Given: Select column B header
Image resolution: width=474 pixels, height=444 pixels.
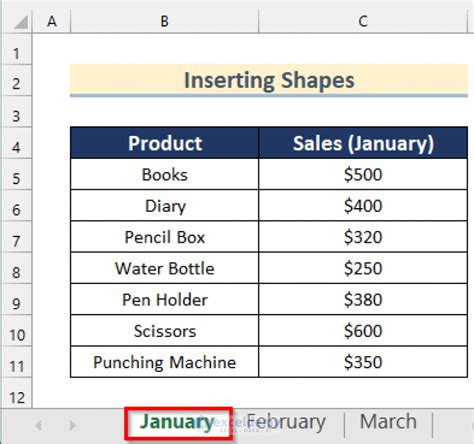Looking at the screenshot, I should tap(164, 22).
